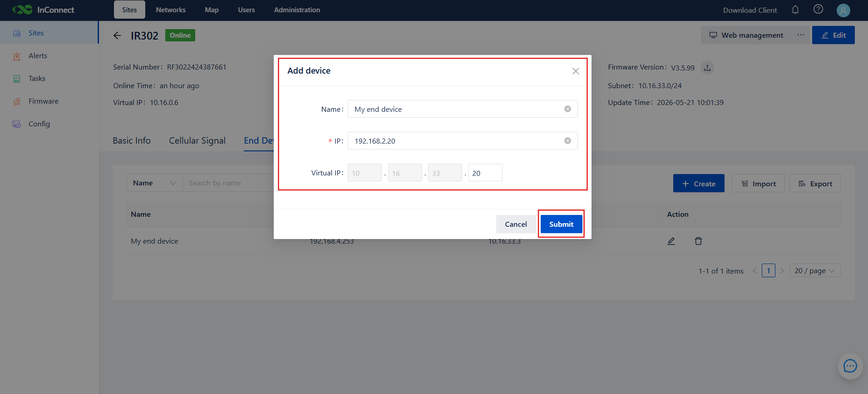Open the more options ellipsis menu
868x394 pixels.
click(801, 35)
